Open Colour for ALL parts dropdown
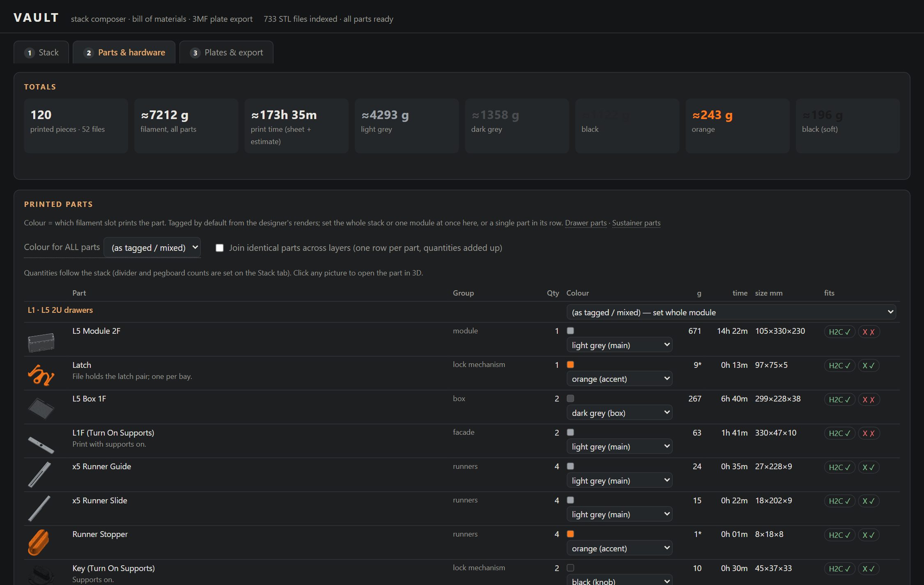Image resolution: width=924 pixels, height=585 pixels. [x=152, y=248]
